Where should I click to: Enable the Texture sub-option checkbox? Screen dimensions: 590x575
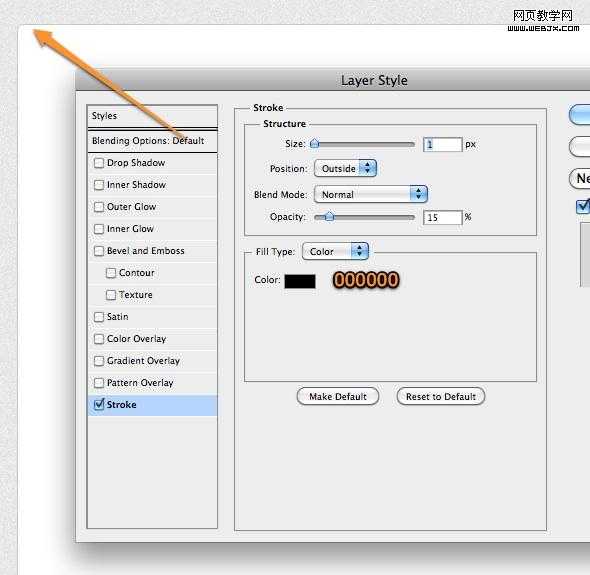point(111,295)
